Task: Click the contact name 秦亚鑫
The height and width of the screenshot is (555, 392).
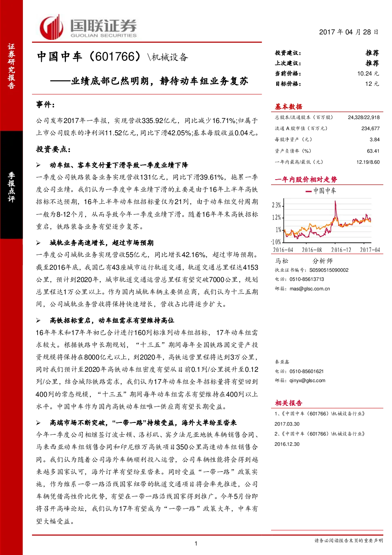Action: [x=282, y=362]
